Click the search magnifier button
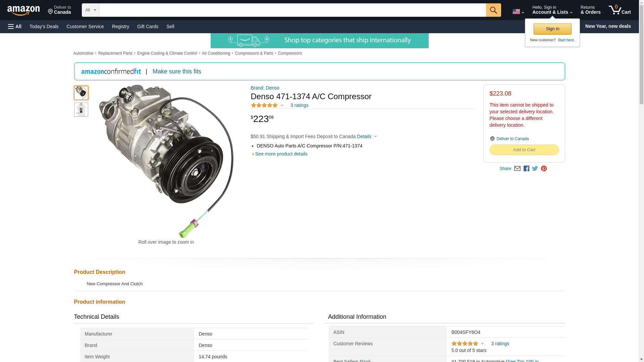 [493, 10]
